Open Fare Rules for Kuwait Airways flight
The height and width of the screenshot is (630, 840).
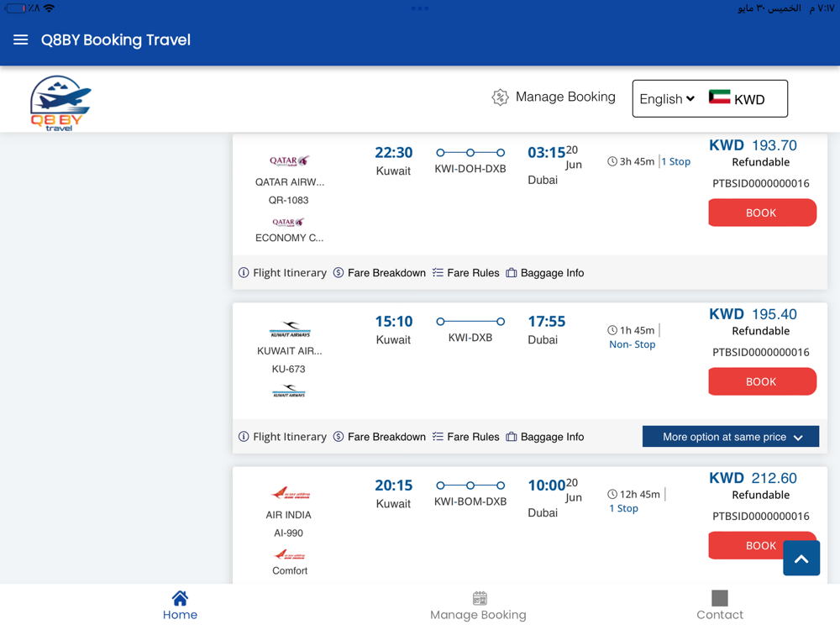coord(465,437)
